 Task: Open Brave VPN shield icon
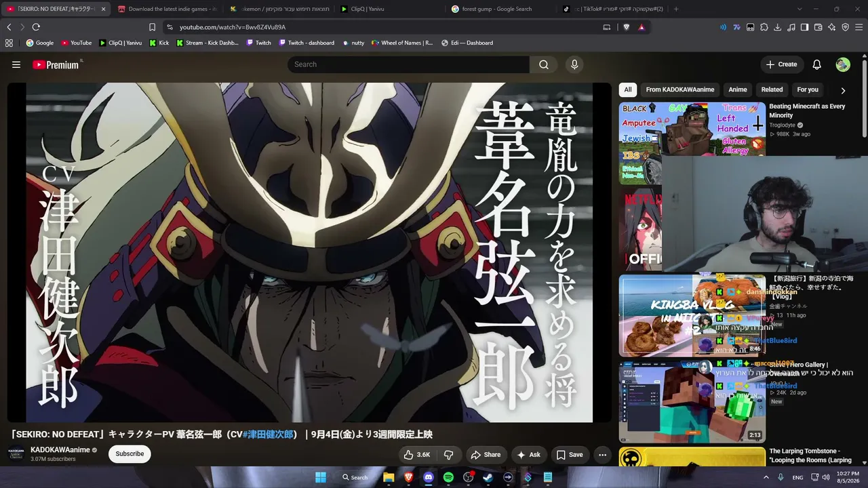[845, 27]
